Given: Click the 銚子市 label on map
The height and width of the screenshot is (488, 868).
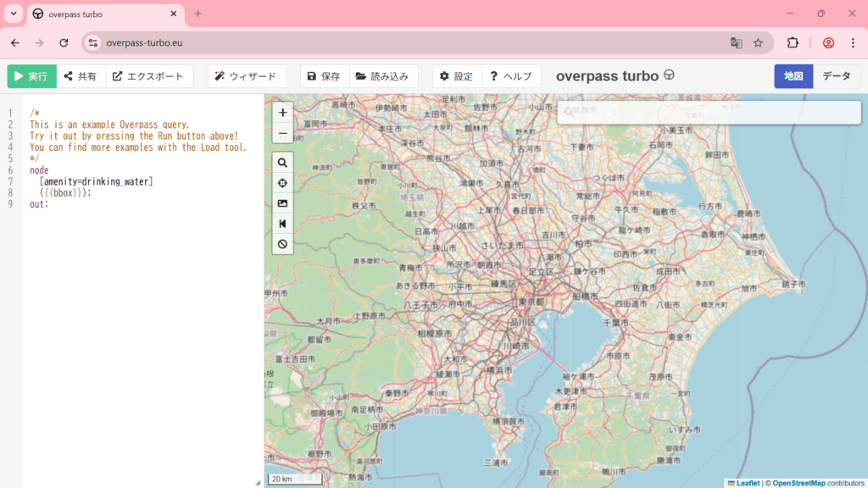Looking at the screenshot, I should pyautogui.click(x=793, y=284).
